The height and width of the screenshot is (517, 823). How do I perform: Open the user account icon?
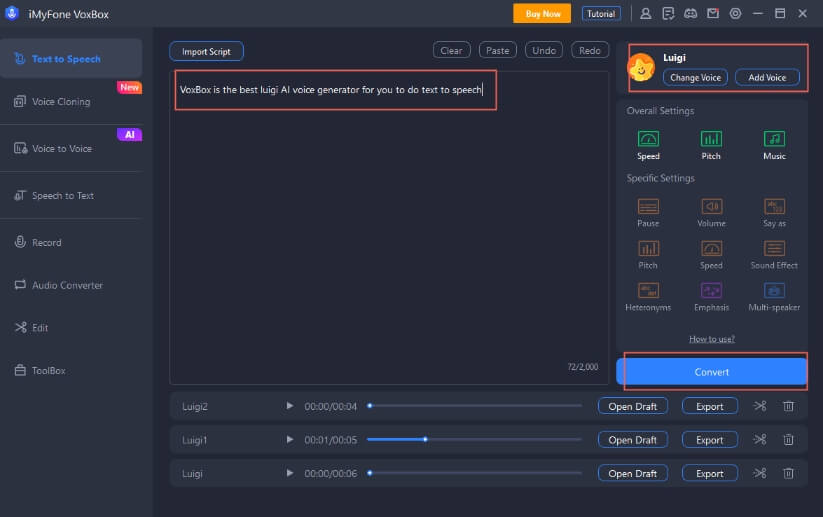click(x=646, y=14)
